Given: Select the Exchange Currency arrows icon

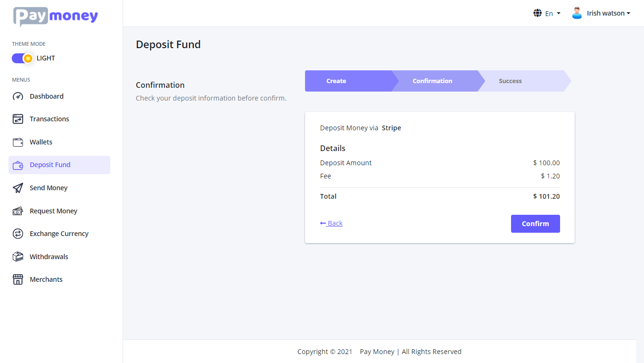Looking at the screenshot, I should (x=17, y=233).
